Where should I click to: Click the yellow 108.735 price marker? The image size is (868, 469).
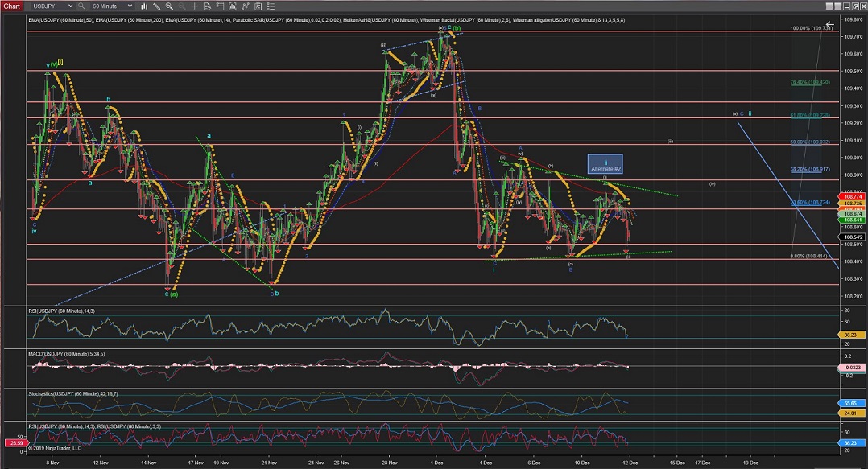coord(851,204)
